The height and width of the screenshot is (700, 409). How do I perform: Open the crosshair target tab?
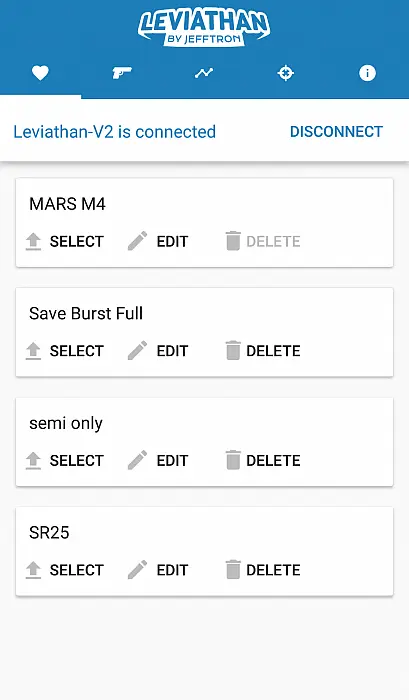click(286, 73)
